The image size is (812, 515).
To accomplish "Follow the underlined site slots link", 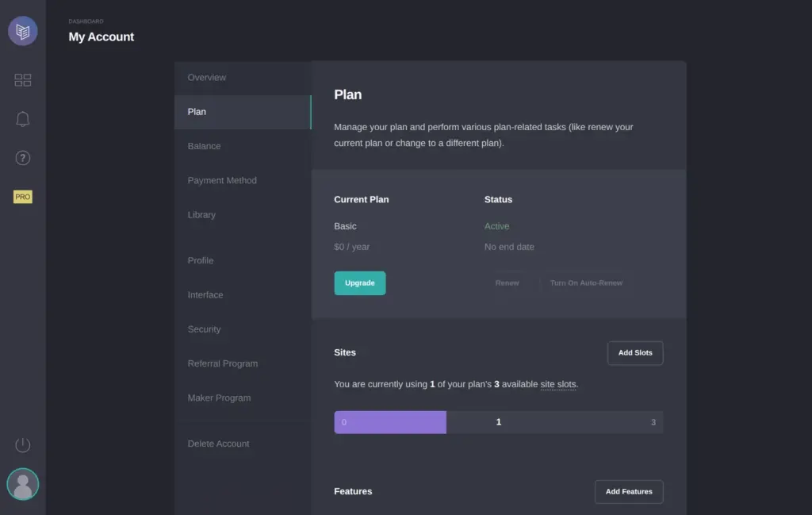I will (558, 384).
